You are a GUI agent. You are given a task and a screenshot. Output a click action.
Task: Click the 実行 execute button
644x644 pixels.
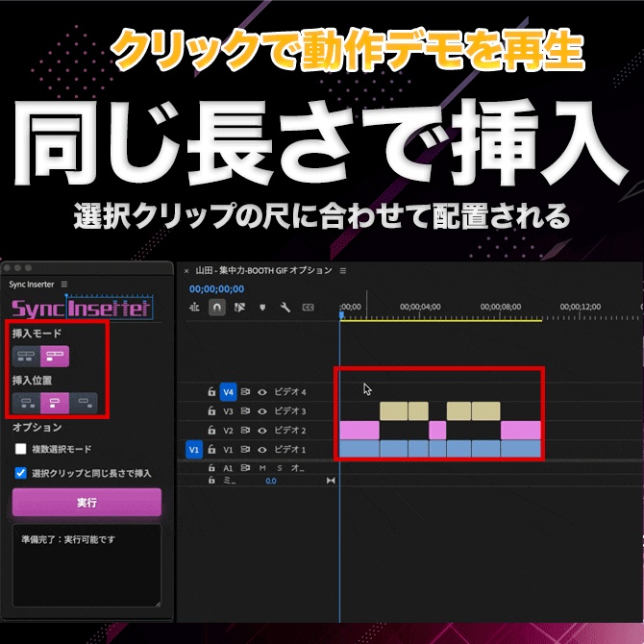tap(87, 502)
